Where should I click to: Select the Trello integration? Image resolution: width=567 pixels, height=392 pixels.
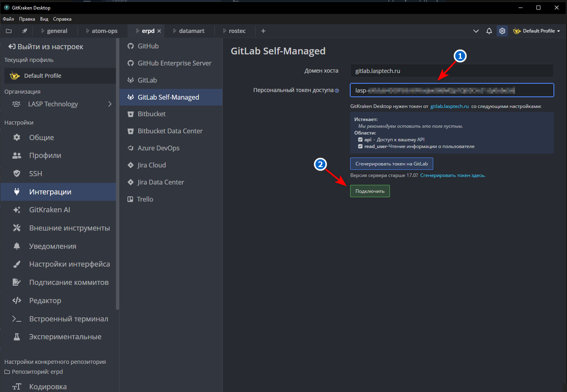pyautogui.click(x=171, y=199)
